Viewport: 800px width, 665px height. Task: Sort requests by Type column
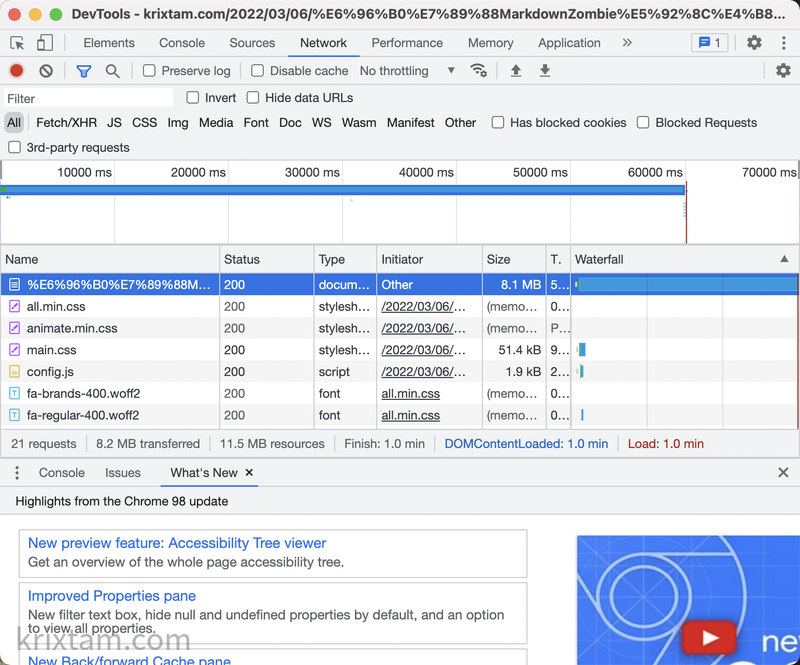(x=345, y=259)
